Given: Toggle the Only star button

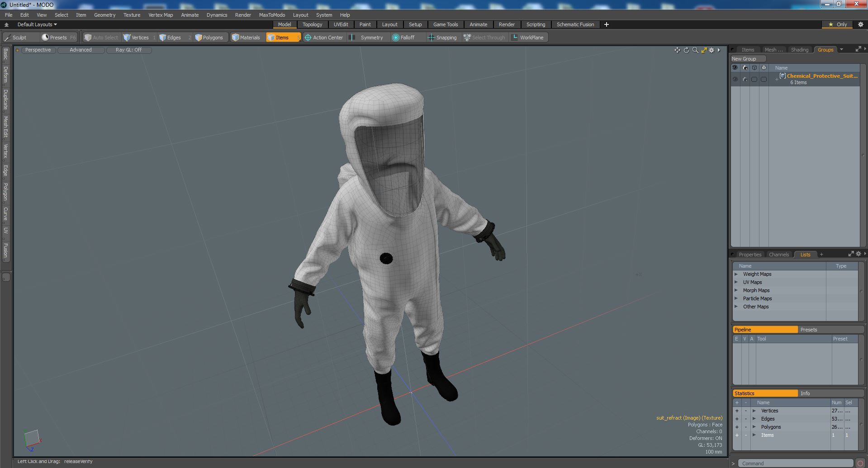Looking at the screenshot, I should [838, 24].
